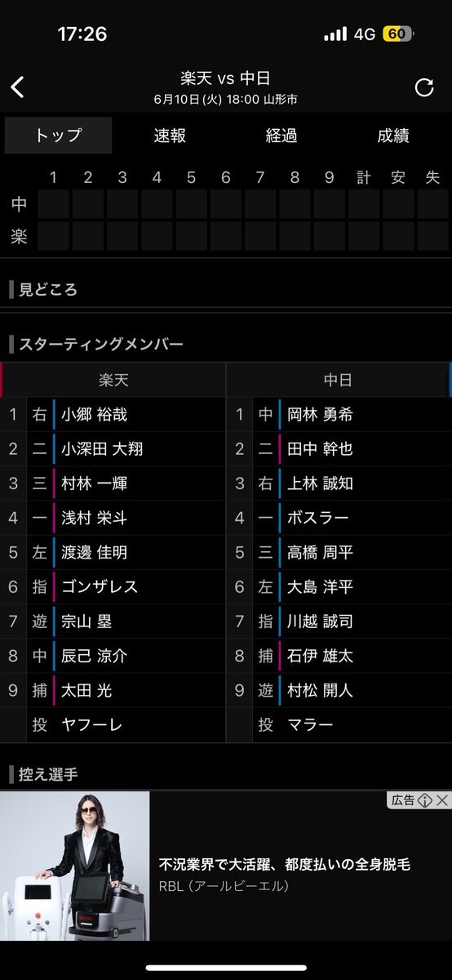Image resolution: width=452 pixels, height=980 pixels.
Task: Tap the 楽天 team header
Action: pos(113,380)
